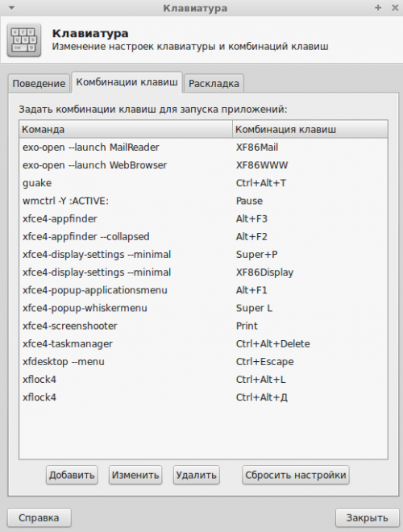Screen dimensions: 403x532
Task: Select the guake shortcut row
Action: click(203, 183)
